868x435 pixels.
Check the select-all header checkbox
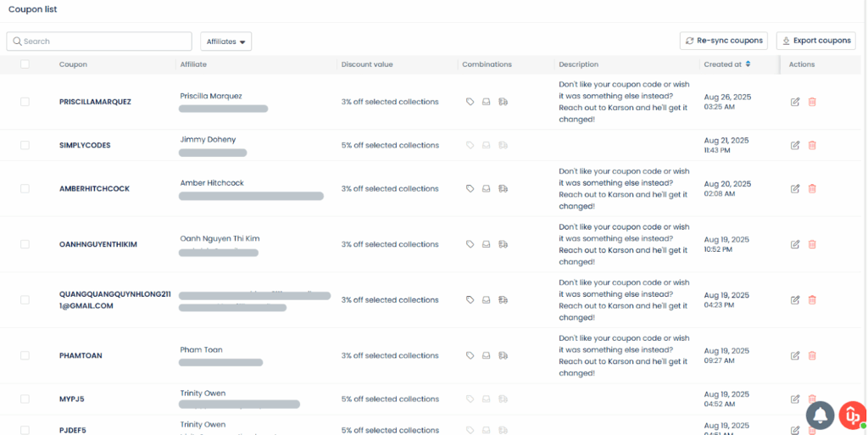25,64
